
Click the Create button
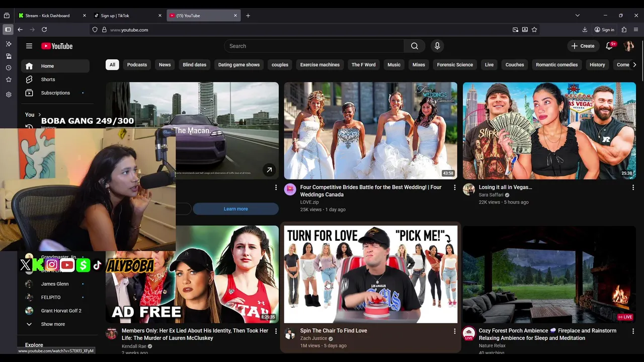(583, 46)
